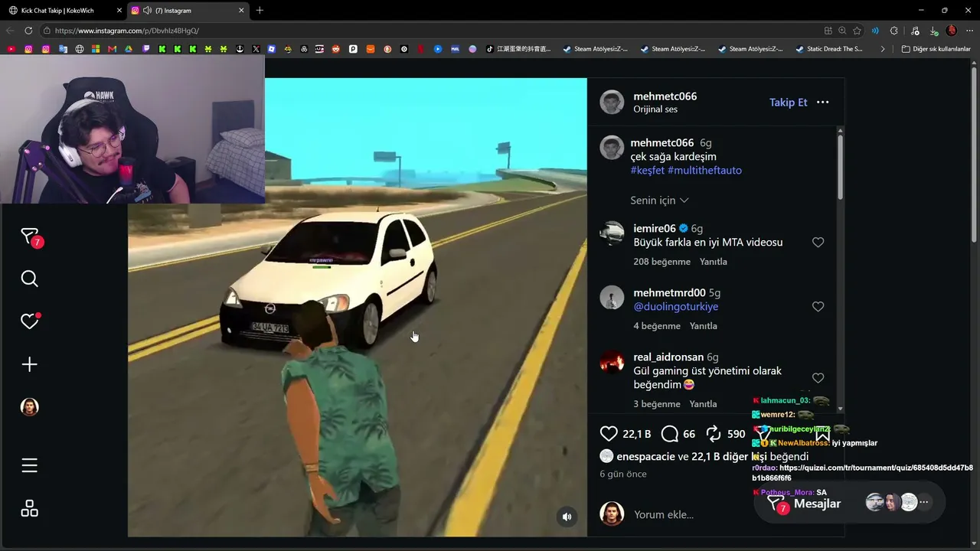The width and height of the screenshot is (980, 551).
Task: Open the Google Drive bookmark
Action: [x=129, y=49]
